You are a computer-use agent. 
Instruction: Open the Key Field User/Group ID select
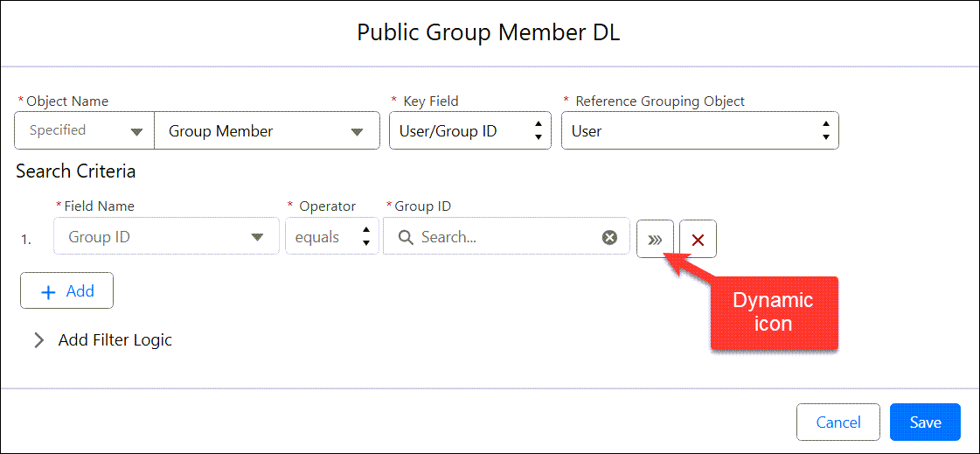point(470,130)
